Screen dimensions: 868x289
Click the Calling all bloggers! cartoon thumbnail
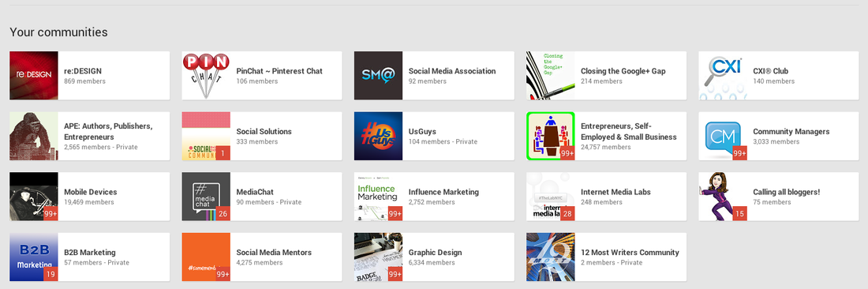pos(722,197)
